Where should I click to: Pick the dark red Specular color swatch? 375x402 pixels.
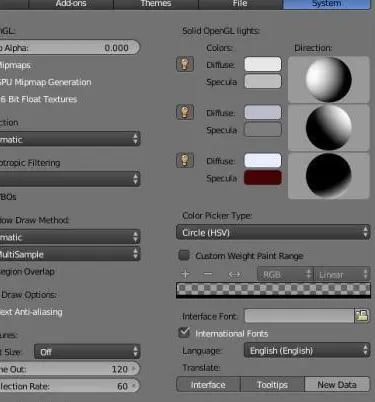coord(263,178)
